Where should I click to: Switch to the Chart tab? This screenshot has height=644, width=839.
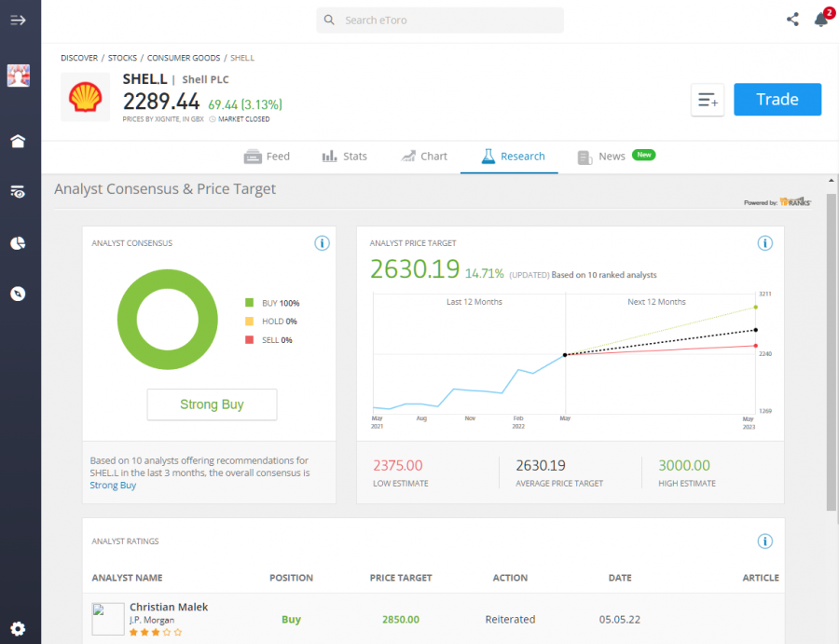(x=423, y=157)
